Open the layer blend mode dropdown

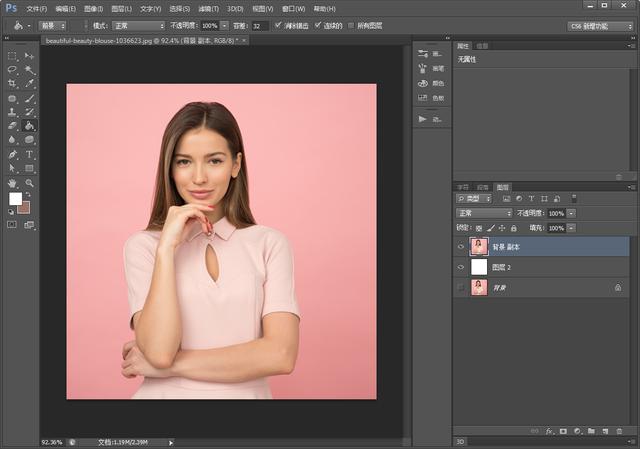pyautogui.click(x=484, y=213)
